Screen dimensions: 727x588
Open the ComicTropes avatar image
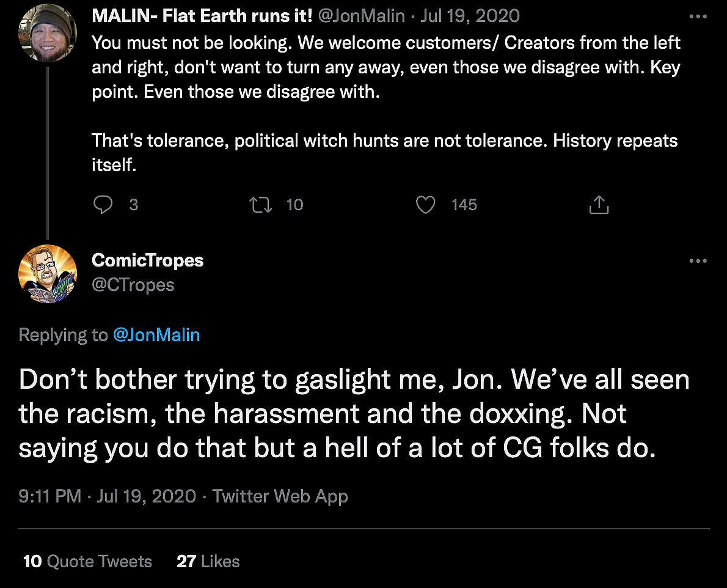(x=48, y=274)
